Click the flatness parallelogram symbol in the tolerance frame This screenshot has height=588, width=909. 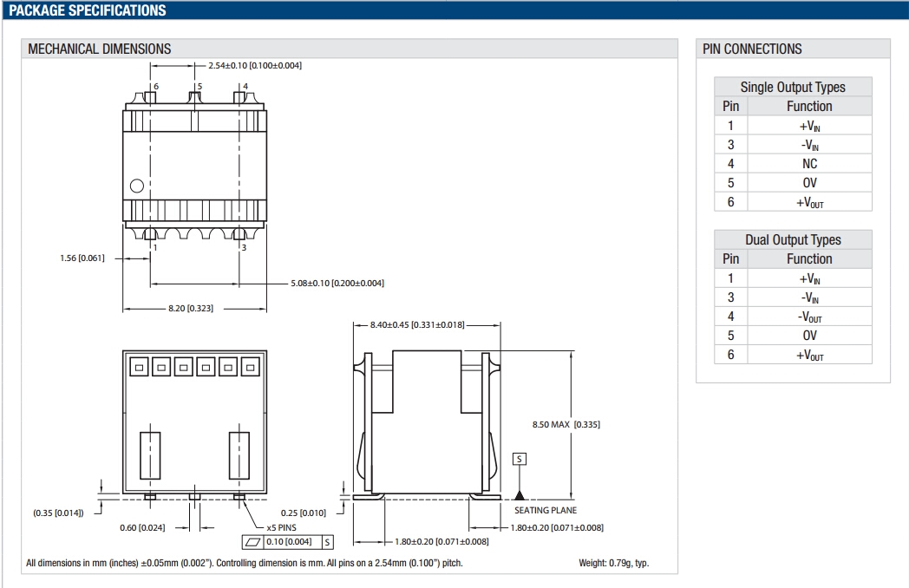(x=253, y=542)
